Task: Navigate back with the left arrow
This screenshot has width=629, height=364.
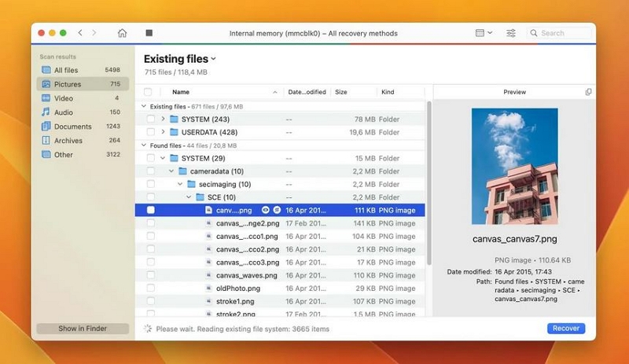Action: 80,33
